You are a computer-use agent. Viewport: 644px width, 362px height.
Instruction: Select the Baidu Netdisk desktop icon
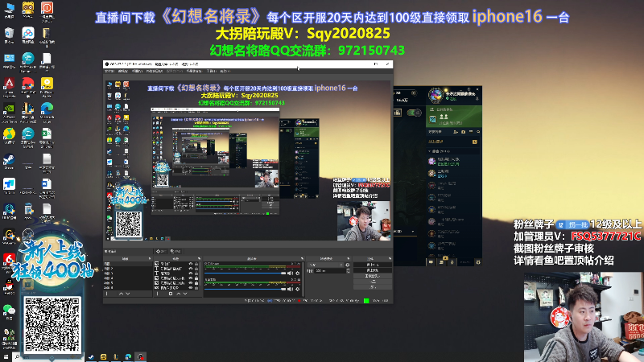pos(28,33)
